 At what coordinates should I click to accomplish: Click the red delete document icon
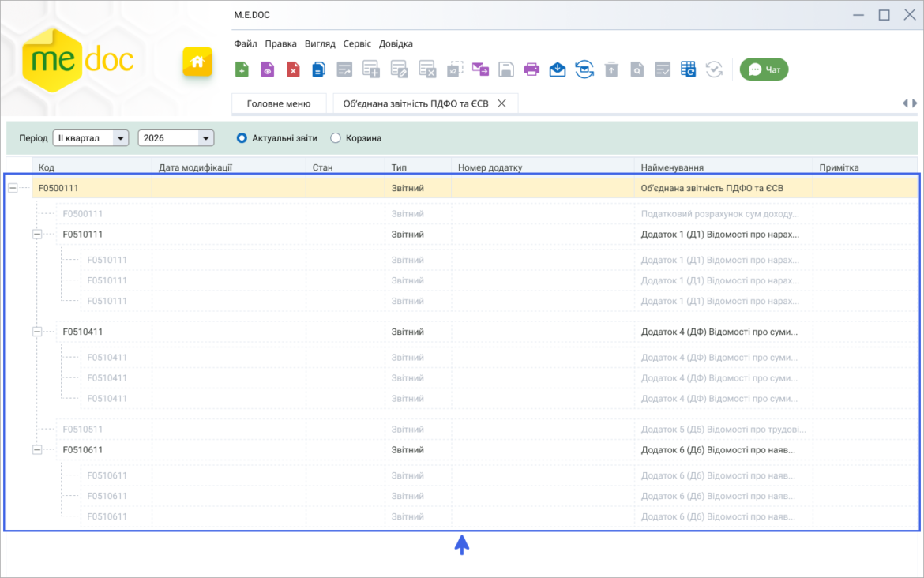click(293, 69)
